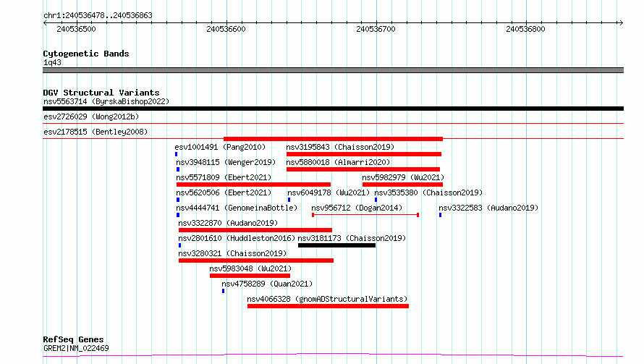The width and height of the screenshot is (644, 364).
Task: Select the red bar under nsv5982979
Action: [402, 185]
